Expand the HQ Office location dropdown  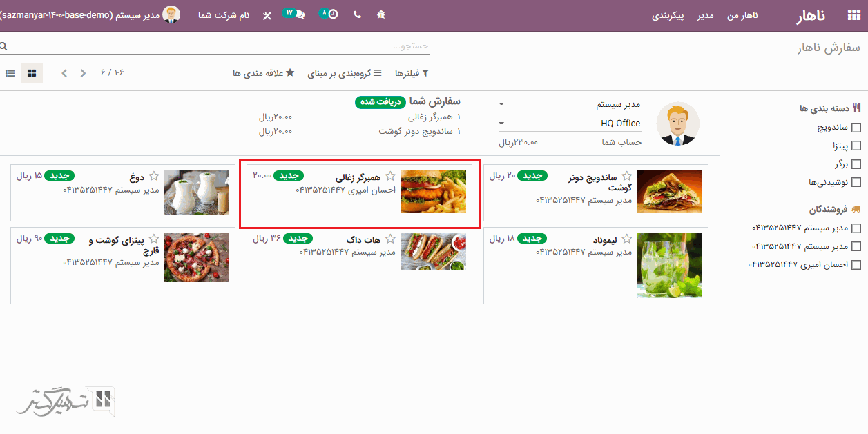[570, 124]
